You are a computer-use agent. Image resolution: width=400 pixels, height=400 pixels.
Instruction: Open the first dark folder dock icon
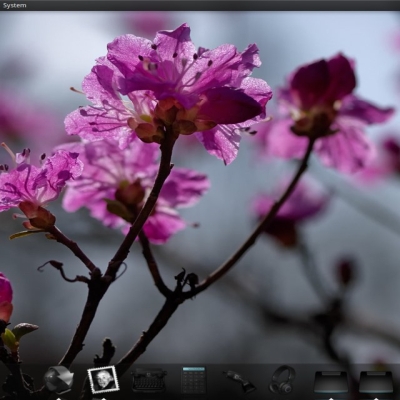332,382
